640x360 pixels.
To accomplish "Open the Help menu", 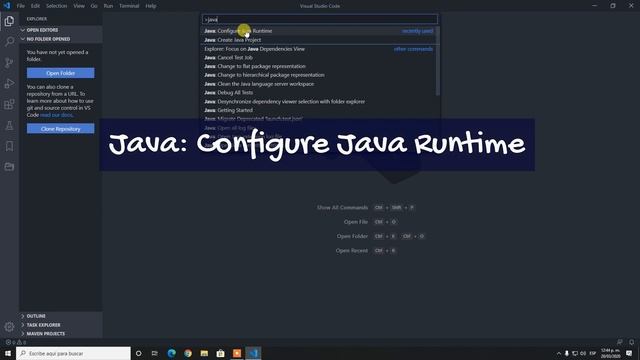I will click(x=151, y=6).
